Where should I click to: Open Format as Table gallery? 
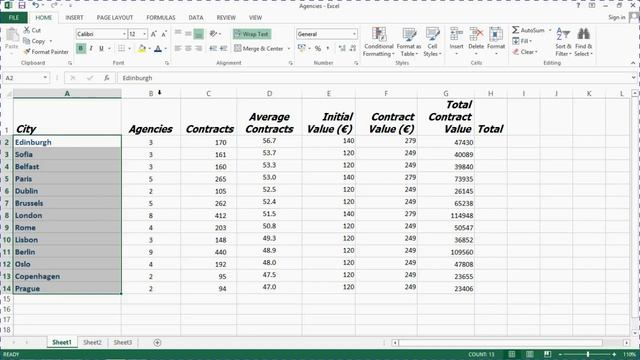(x=409, y=42)
